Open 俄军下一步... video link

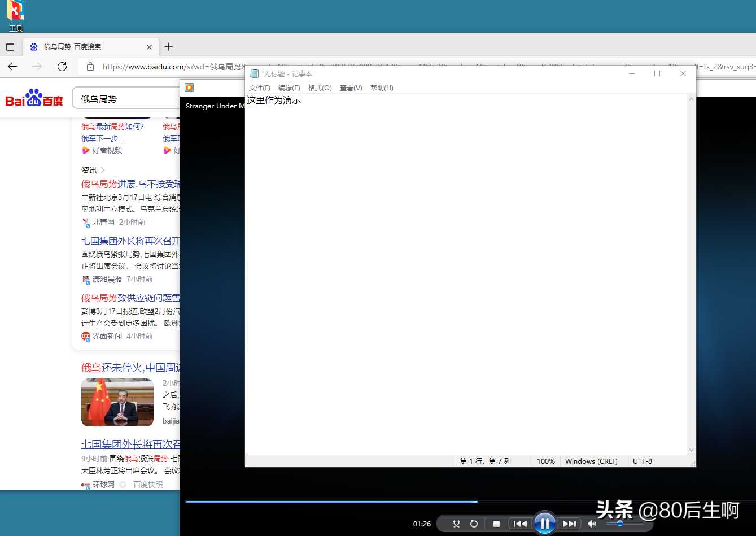click(x=102, y=138)
